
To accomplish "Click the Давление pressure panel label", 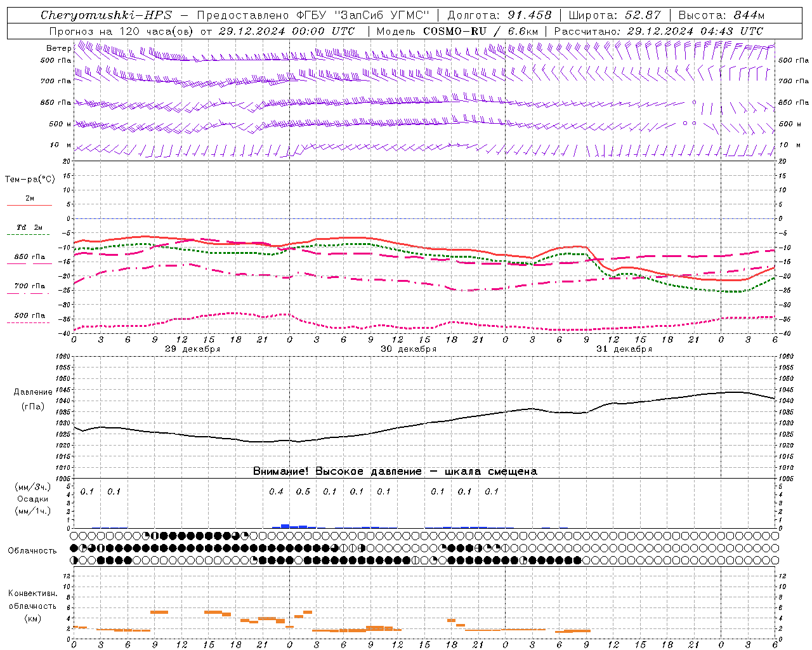I will point(33,392).
